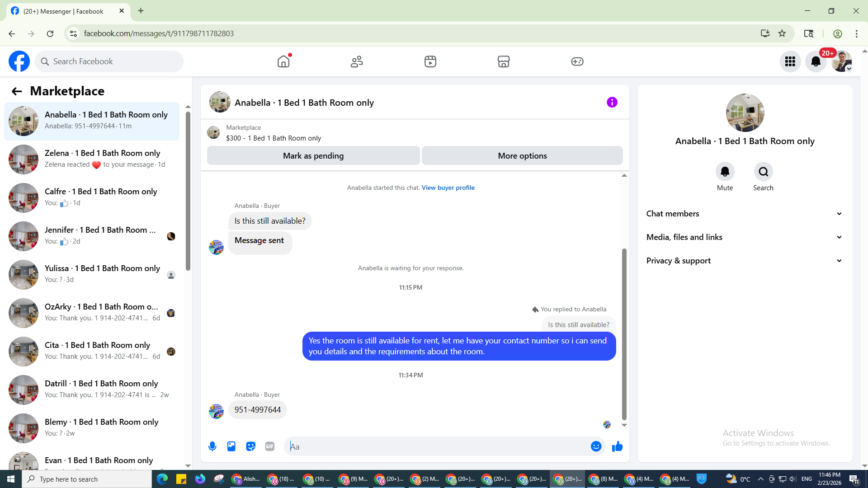Expand the Privacy & support section

(745, 261)
